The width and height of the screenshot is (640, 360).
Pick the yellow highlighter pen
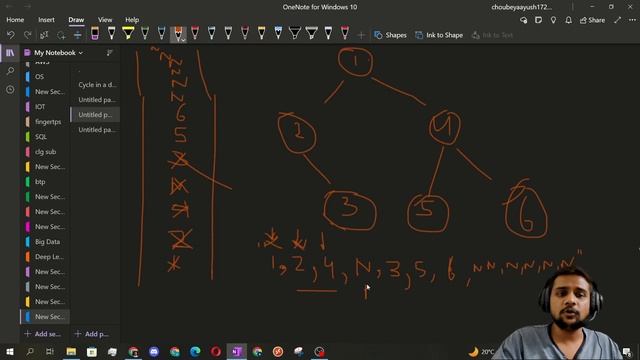(128, 33)
